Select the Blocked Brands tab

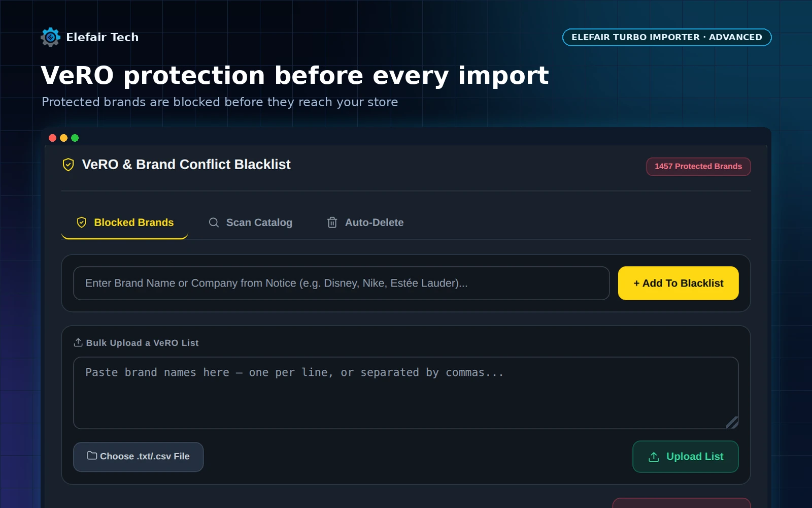pyautogui.click(x=125, y=223)
